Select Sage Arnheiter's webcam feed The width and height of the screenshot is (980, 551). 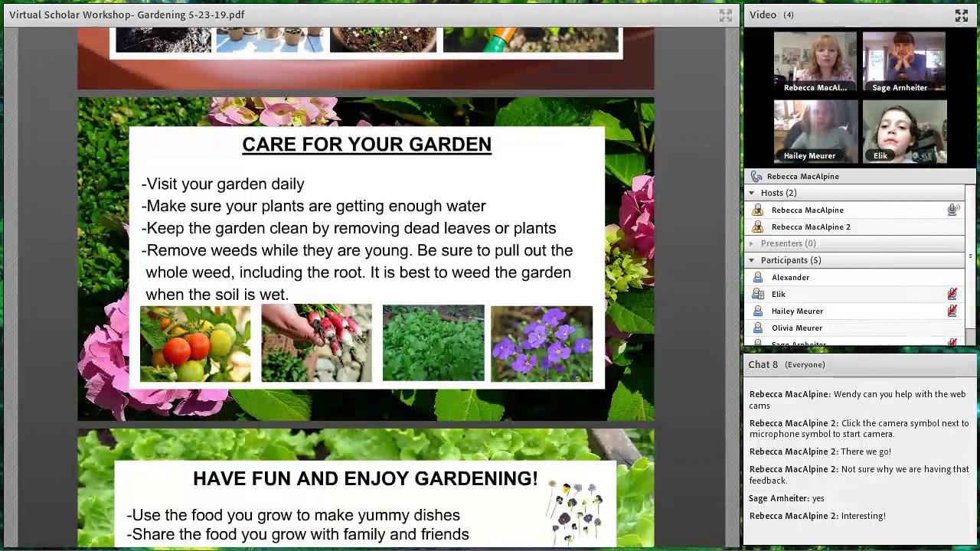[x=903, y=62]
